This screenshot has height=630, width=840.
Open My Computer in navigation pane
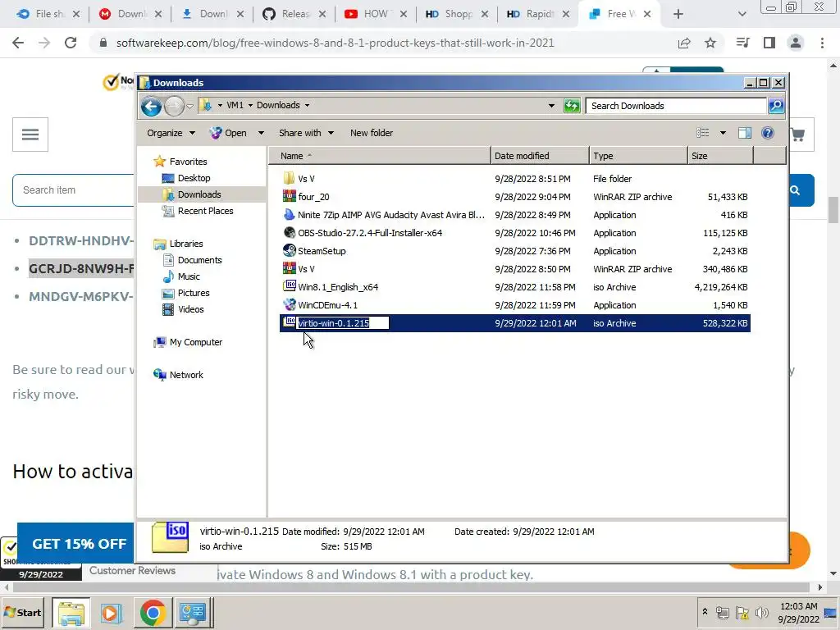click(195, 342)
